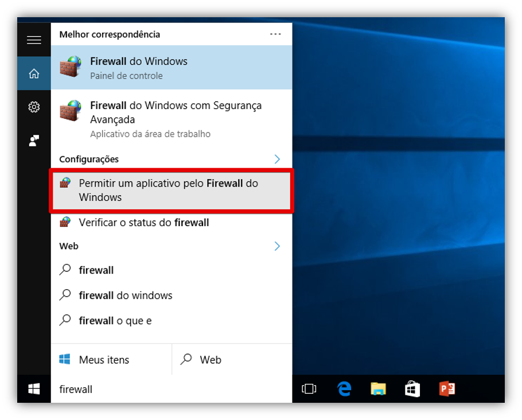
Task: Expand the Configurações section chevron
Action: click(x=277, y=159)
